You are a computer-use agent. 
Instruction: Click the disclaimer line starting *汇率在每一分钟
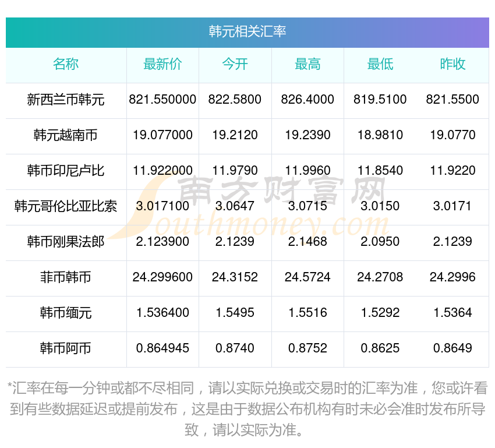coord(247,389)
